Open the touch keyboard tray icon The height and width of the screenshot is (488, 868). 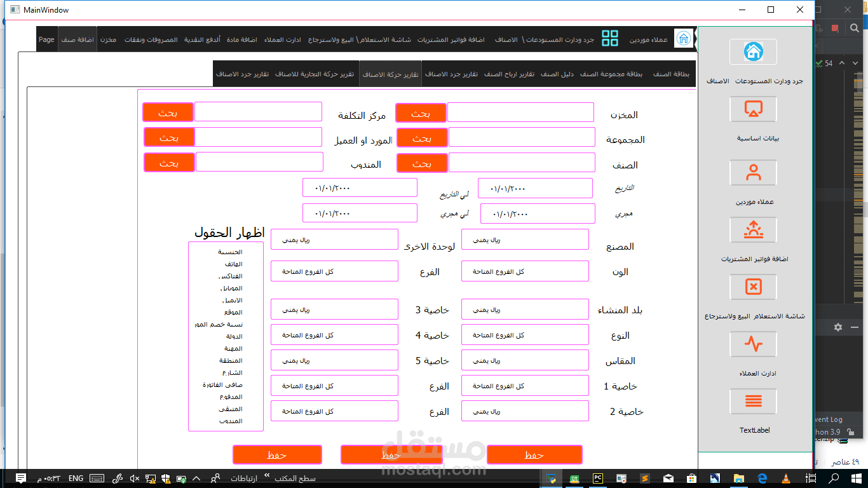pyautogui.click(x=97, y=478)
